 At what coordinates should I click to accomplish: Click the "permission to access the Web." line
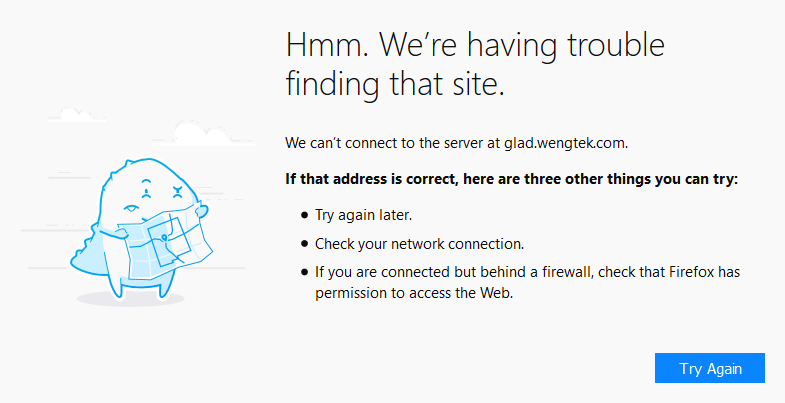pos(414,293)
